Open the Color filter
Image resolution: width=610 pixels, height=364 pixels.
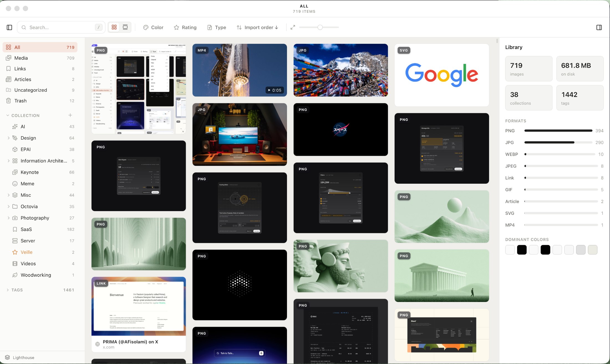point(153,27)
